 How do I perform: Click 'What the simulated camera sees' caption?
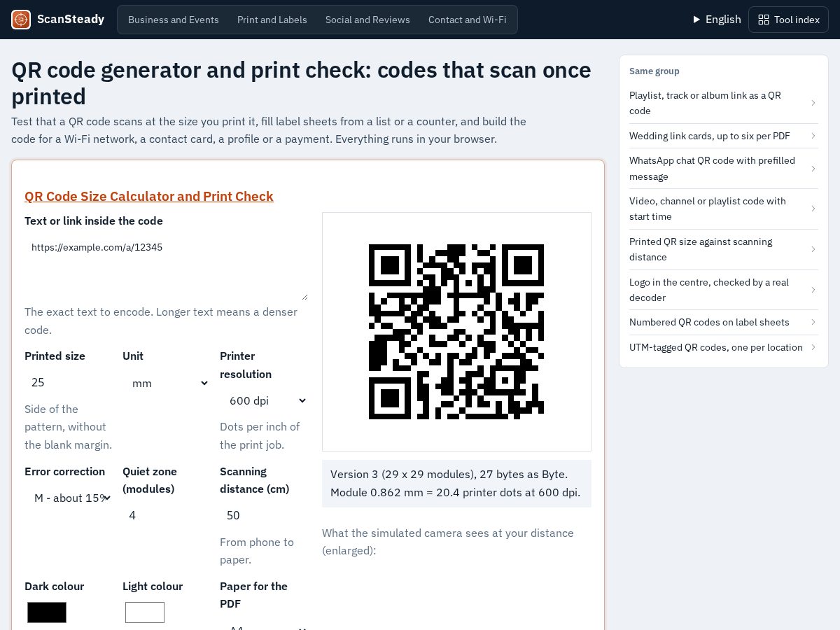448,542
